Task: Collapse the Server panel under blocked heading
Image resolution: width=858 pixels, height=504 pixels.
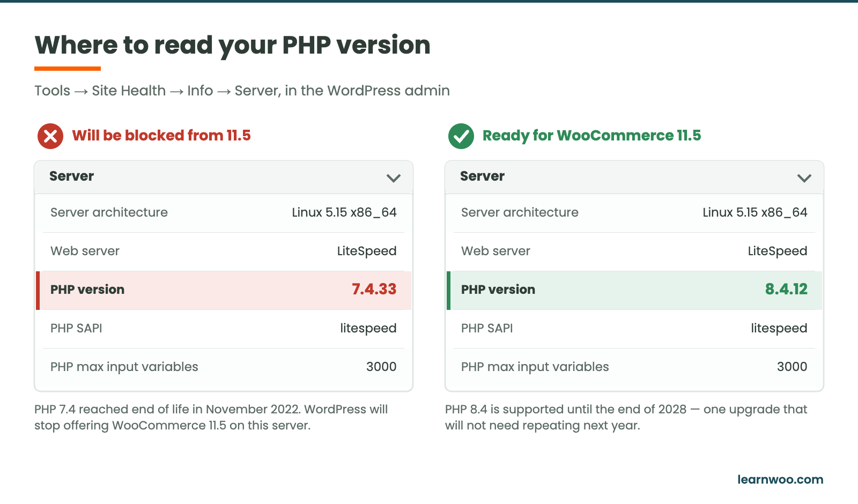Action: point(394,178)
